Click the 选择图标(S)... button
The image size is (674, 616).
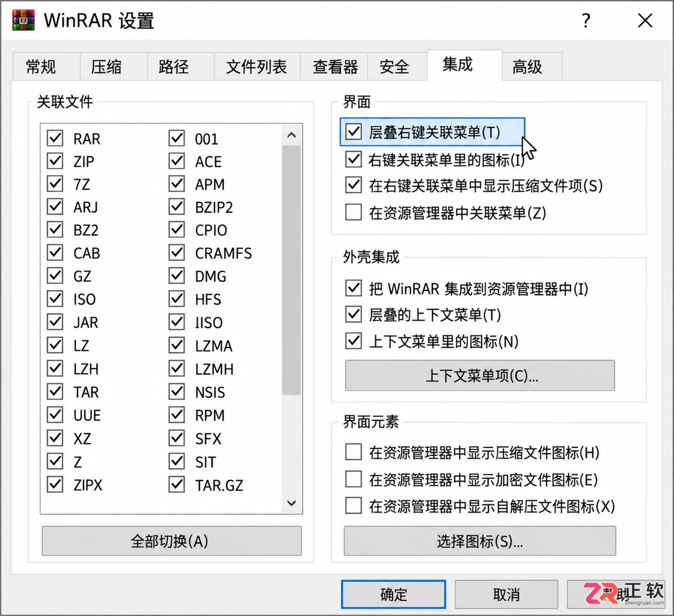coord(480,541)
